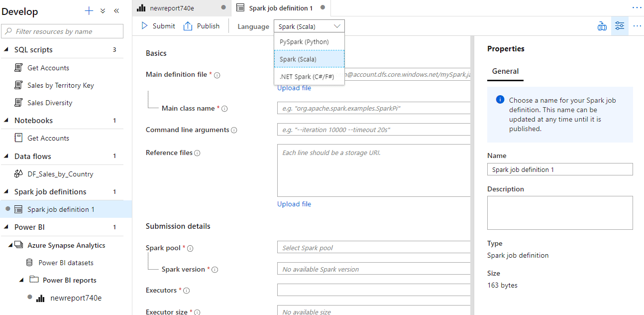Click the newreport740e chart icon in tree
This screenshot has height=315, width=644.
(x=41, y=298)
